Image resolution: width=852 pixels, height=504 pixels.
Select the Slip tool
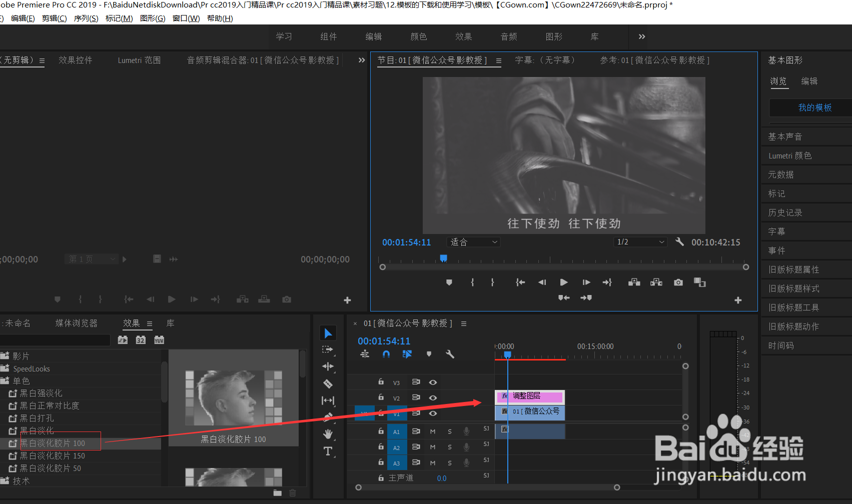pyautogui.click(x=328, y=400)
